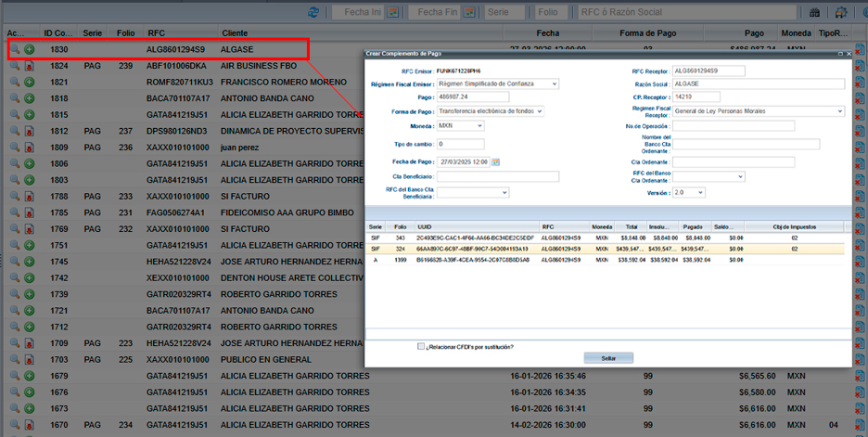
Task: Sort by the Cliente column header
Action: point(235,32)
